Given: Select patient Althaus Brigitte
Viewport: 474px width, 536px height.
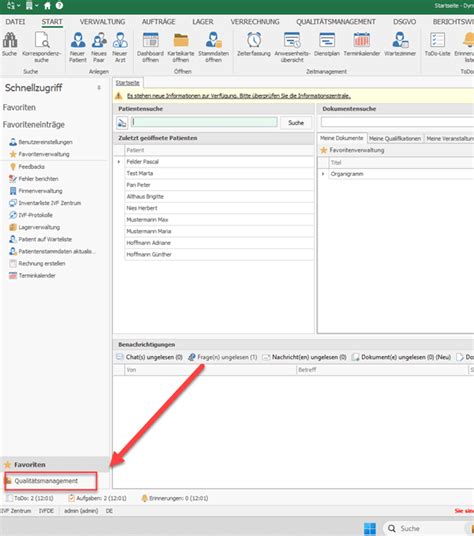Looking at the screenshot, I should [219, 197].
